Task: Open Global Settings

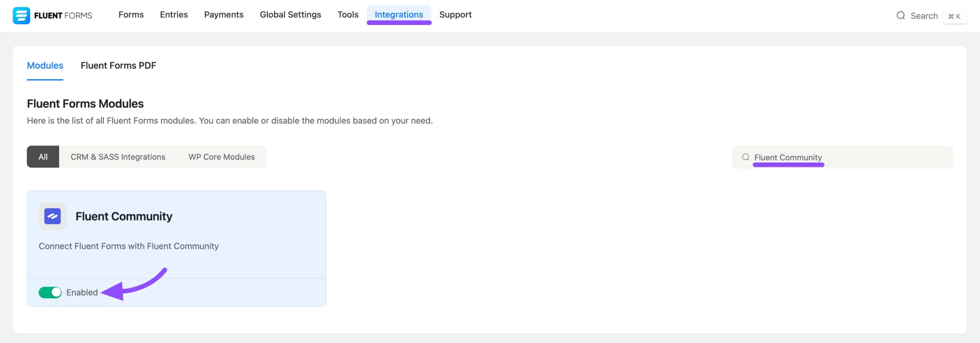Action: click(x=290, y=15)
